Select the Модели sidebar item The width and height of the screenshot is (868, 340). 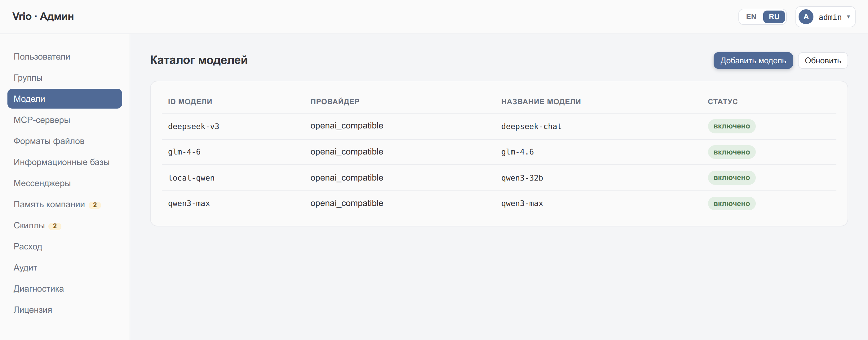point(65,99)
